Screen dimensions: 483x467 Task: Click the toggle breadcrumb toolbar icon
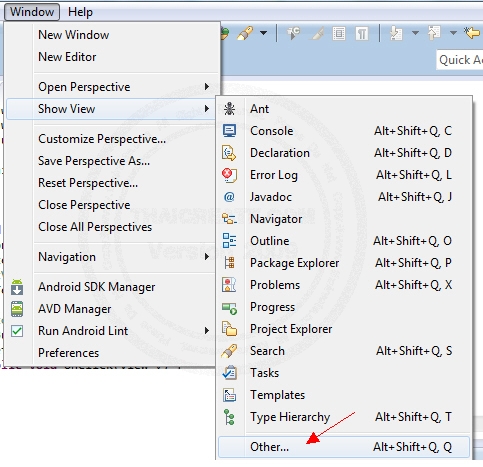point(294,33)
